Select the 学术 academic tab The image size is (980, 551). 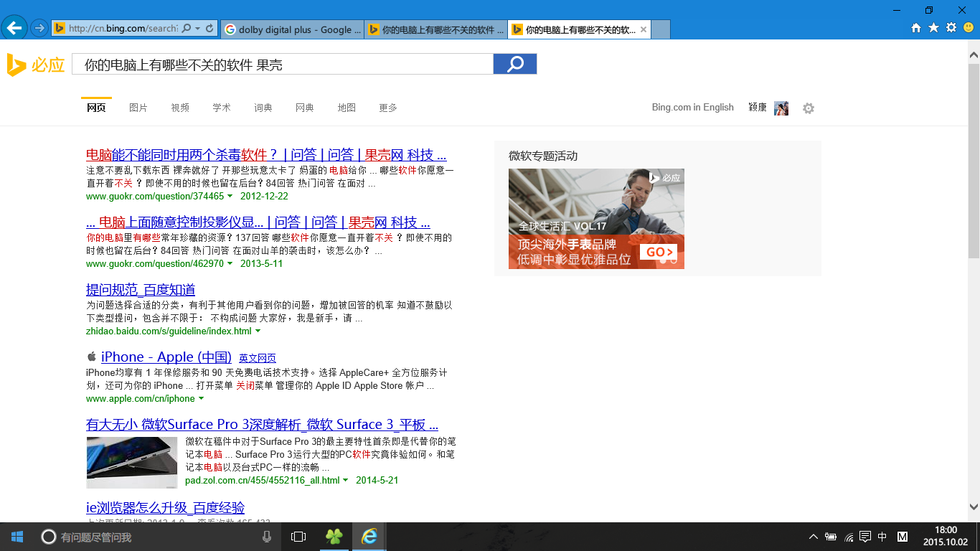coord(222,108)
